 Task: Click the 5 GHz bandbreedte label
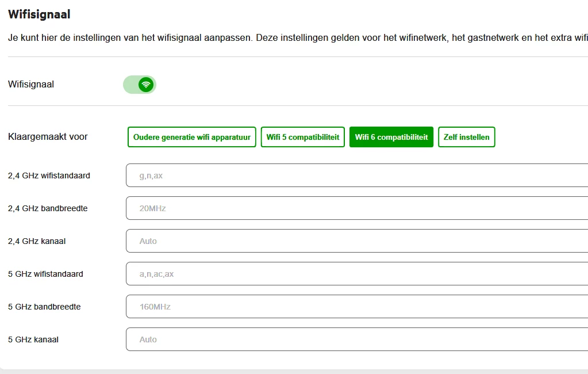pyautogui.click(x=44, y=307)
